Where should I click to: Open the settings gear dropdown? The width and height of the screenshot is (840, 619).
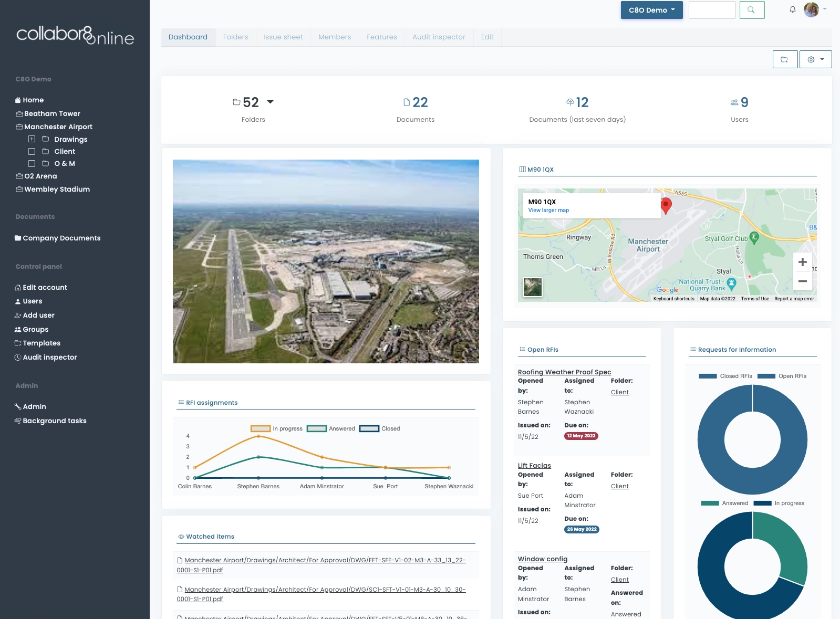pos(815,59)
